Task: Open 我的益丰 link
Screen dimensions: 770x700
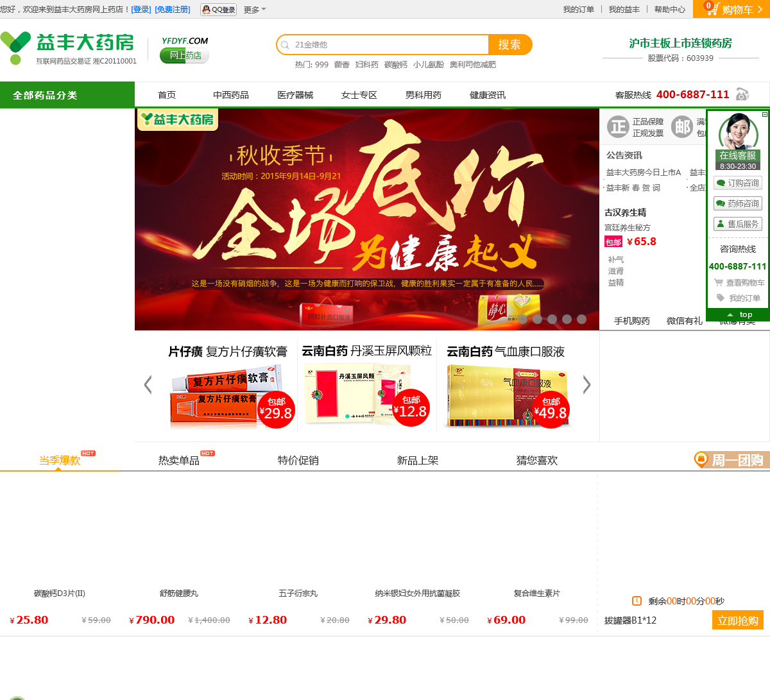Action: 624,10
